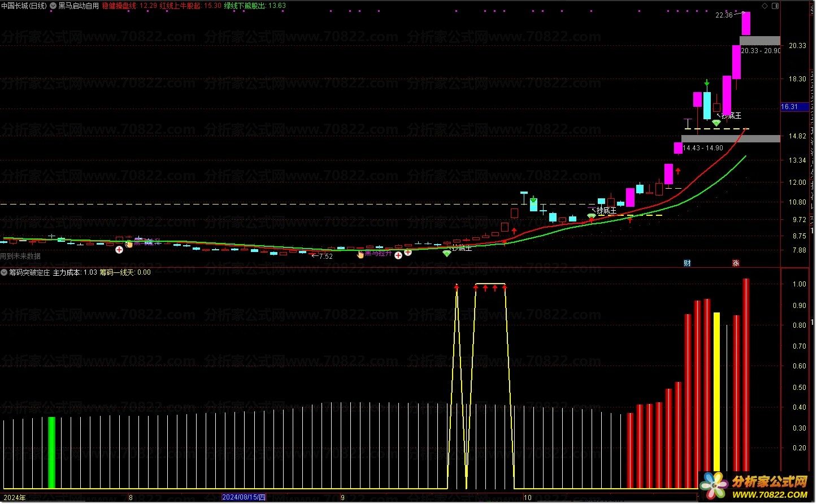Click the 18.30 price axis label
The width and height of the screenshot is (817, 504).
[797, 79]
